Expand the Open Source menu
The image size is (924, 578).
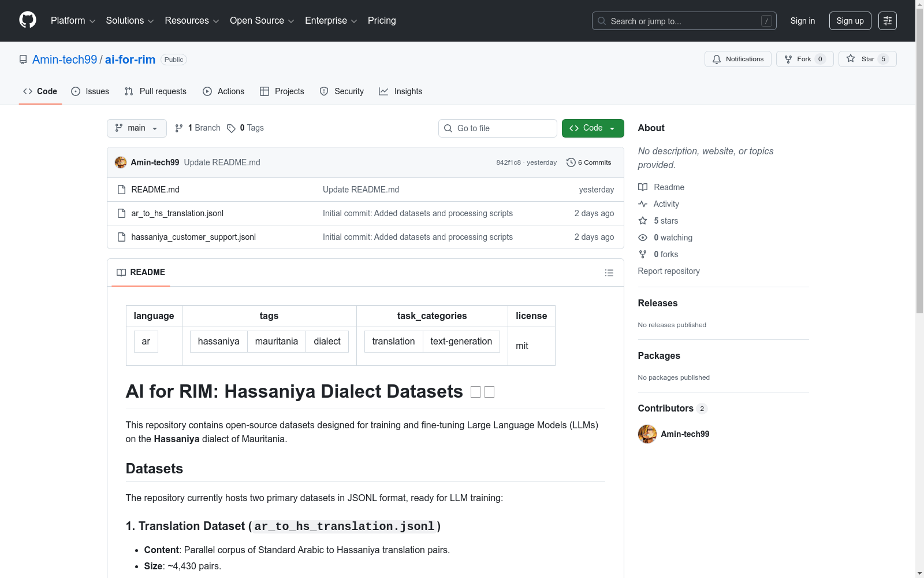(262, 21)
